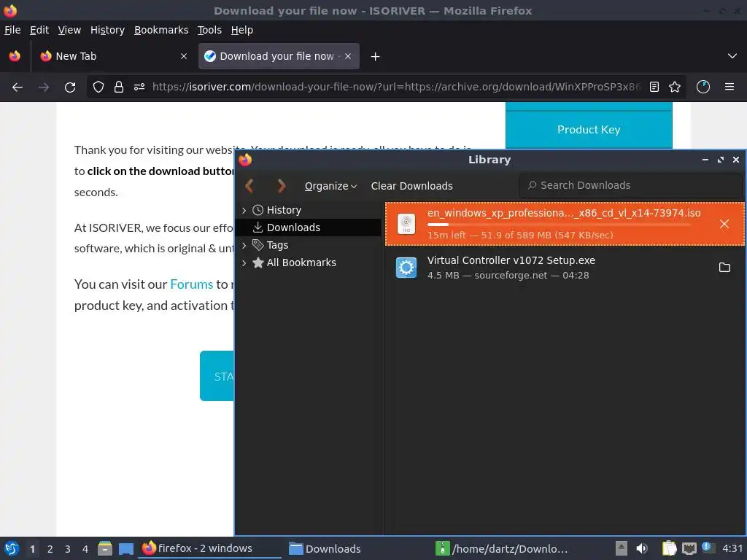
Task: Bookmark this page with star icon
Action: tap(675, 87)
